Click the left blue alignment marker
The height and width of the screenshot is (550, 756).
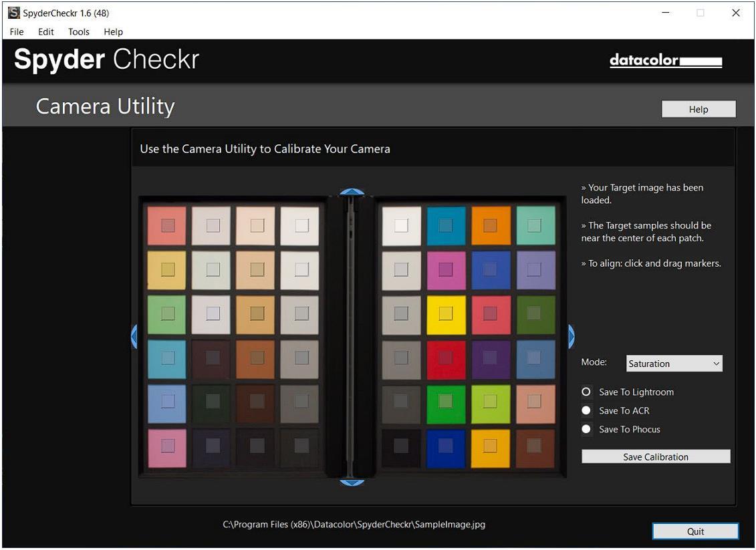point(134,336)
